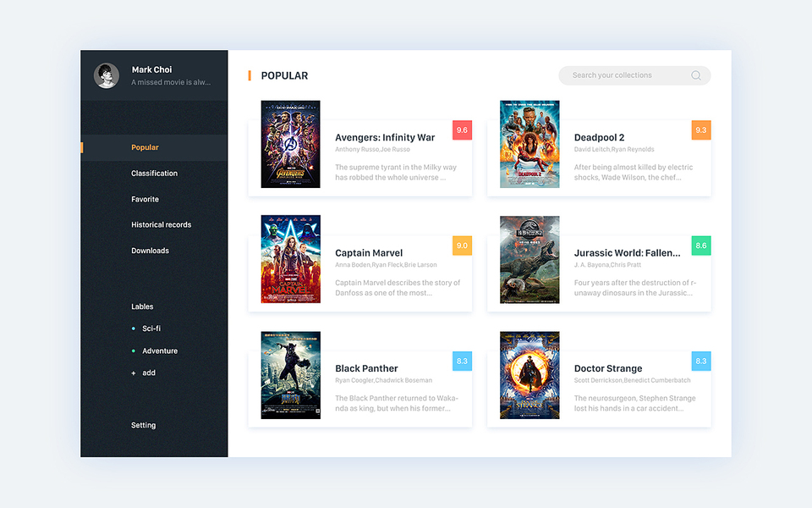Click the Jurassic World: Fallen... title
The width and height of the screenshot is (812, 508).
(627, 253)
